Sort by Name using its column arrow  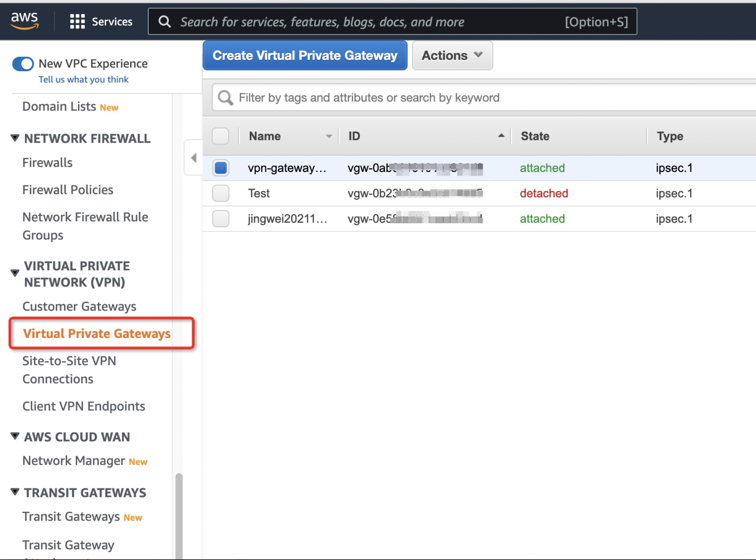pos(328,136)
